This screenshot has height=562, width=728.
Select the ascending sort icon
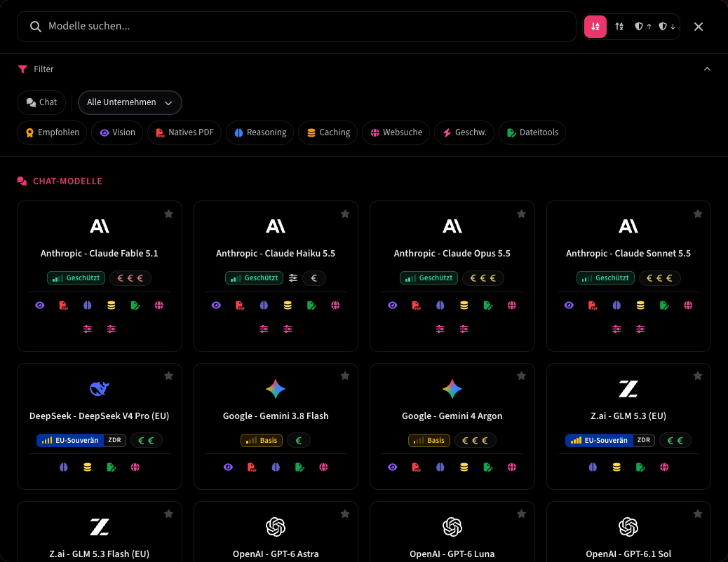click(x=619, y=27)
